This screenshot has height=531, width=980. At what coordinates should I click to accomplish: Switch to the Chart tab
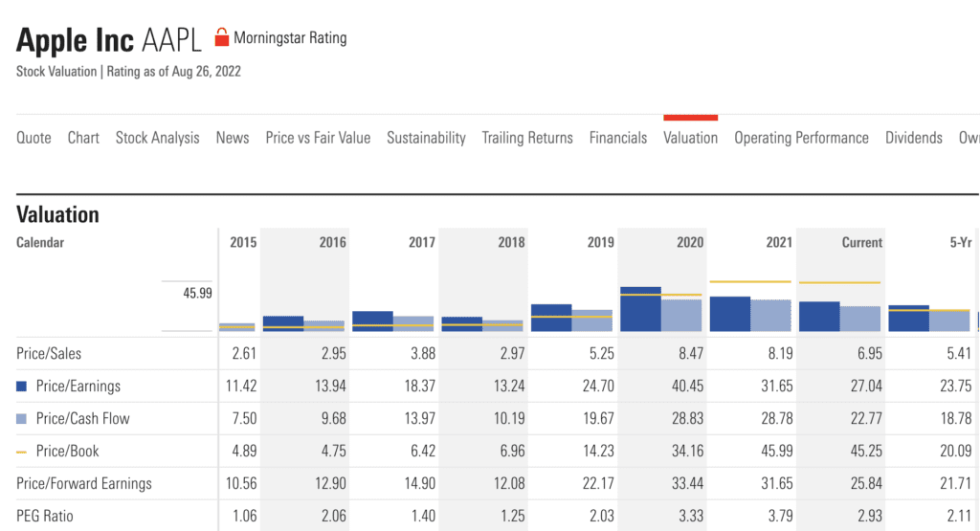tap(84, 138)
